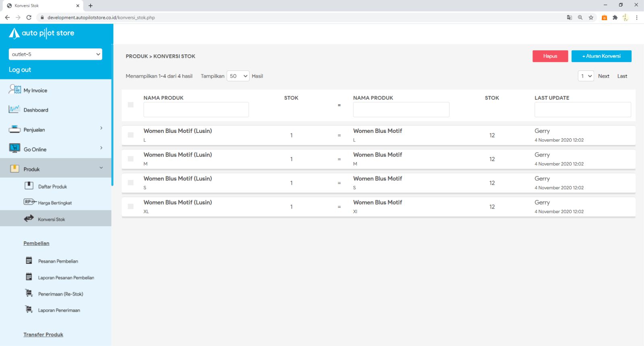This screenshot has width=644, height=346.
Task: Select the checkbox for size XL row
Action: click(x=130, y=207)
